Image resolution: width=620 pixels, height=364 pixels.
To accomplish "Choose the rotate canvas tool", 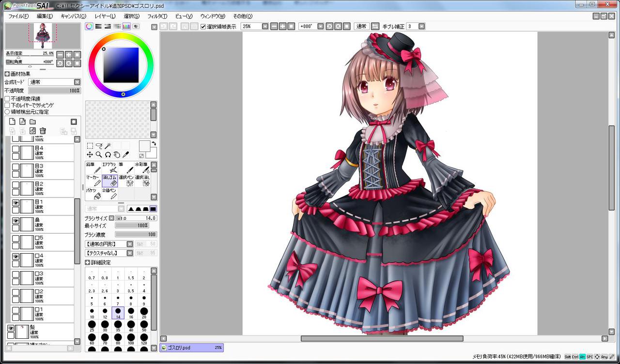I will (x=108, y=154).
